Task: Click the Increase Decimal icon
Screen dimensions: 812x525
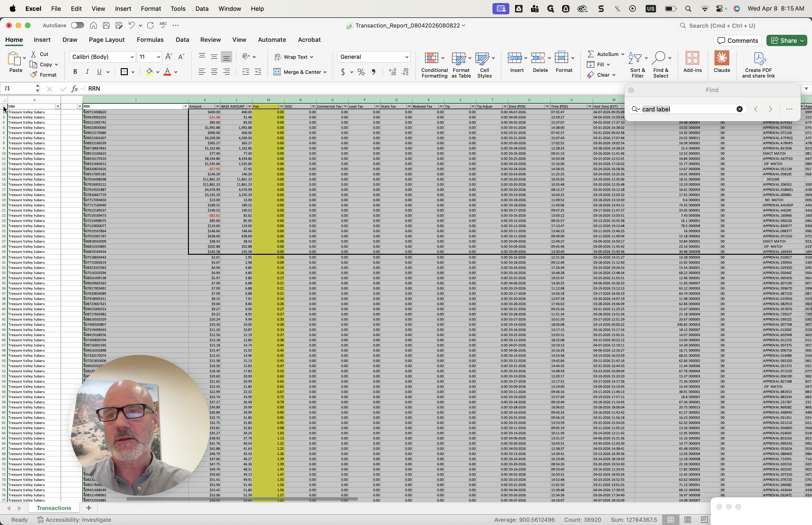Action: (392, 72)
